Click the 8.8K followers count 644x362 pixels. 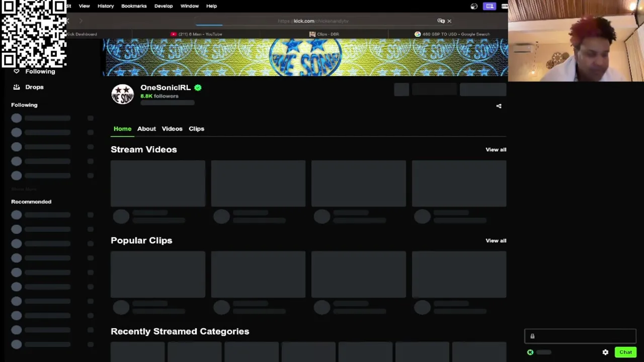pos(159,96)
